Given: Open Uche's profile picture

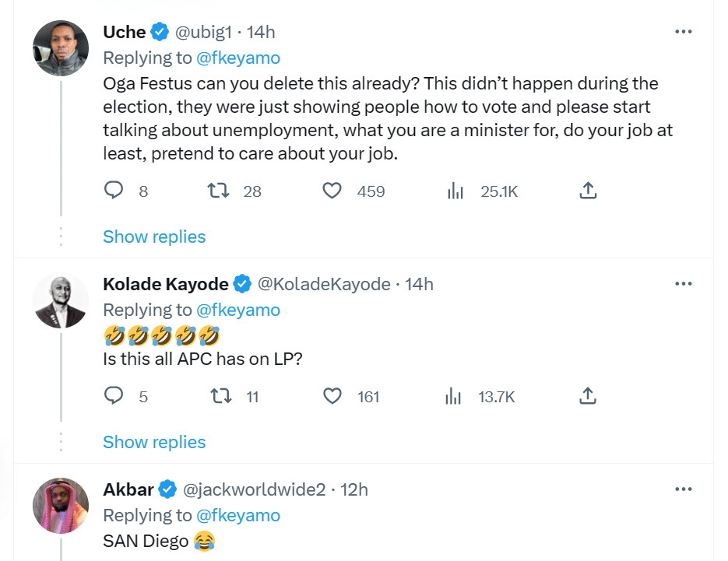Looking at the screenshot, I should (x=61, y=48).
